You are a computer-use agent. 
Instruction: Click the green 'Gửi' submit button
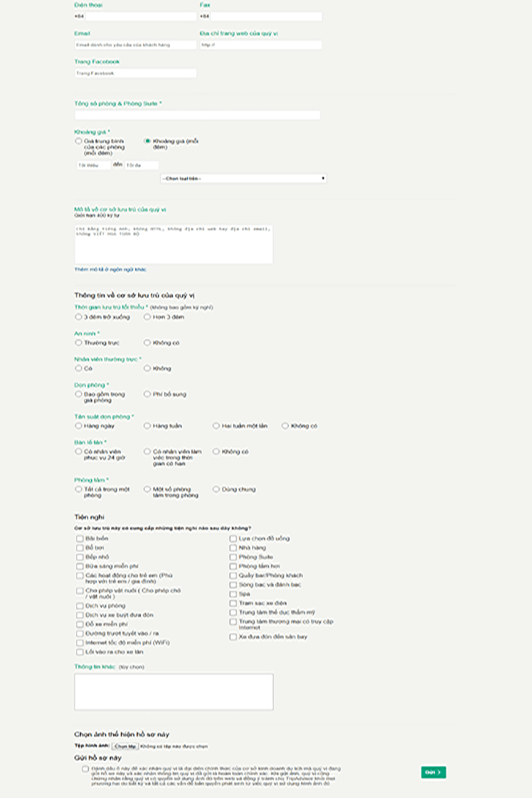click(x=433, y=772)
